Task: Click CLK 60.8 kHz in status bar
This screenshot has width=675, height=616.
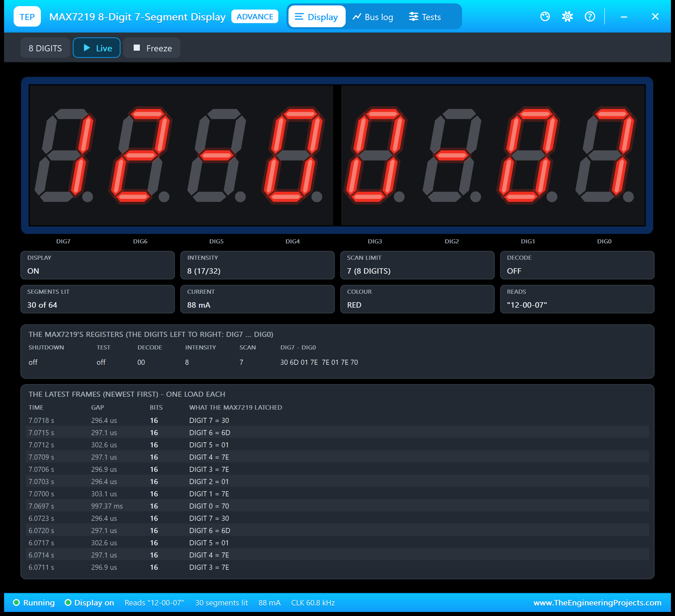Action: click(x=313, y=603)
